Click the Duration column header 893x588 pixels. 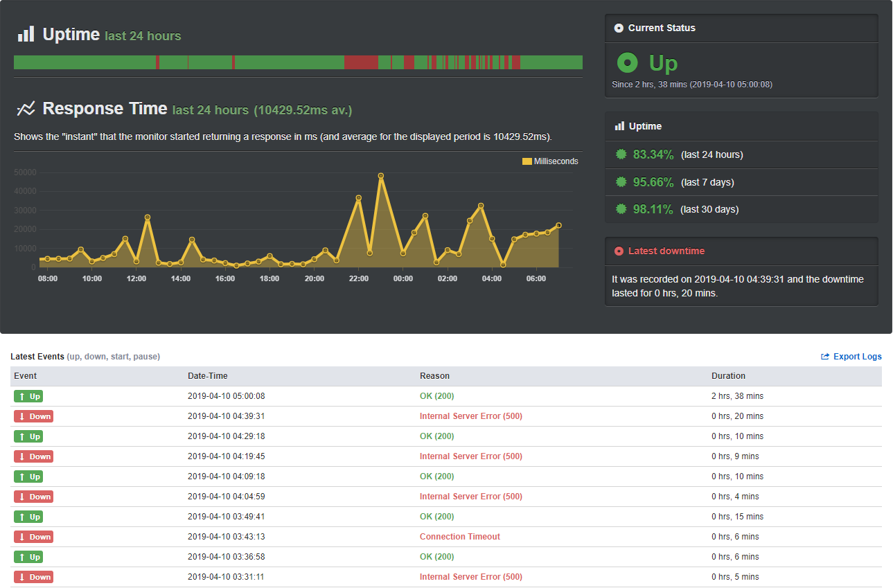coord(729,376)
